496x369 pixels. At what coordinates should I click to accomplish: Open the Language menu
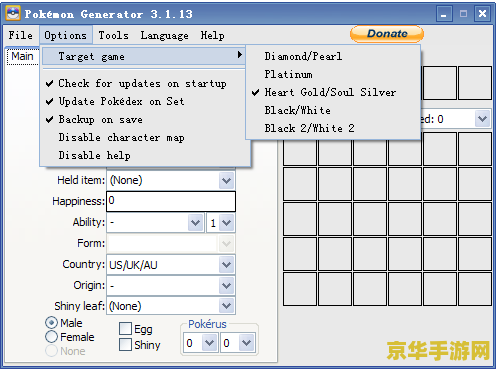(164, 35)
